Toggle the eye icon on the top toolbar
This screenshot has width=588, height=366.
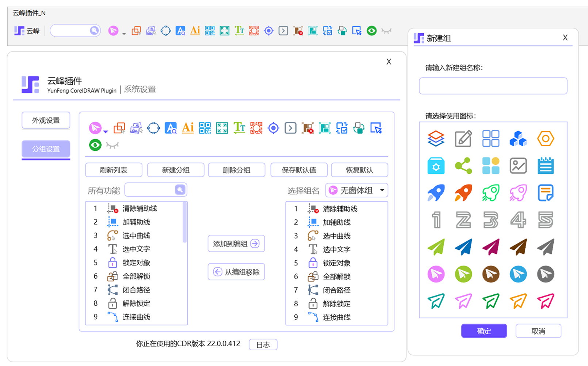point(371,31)
